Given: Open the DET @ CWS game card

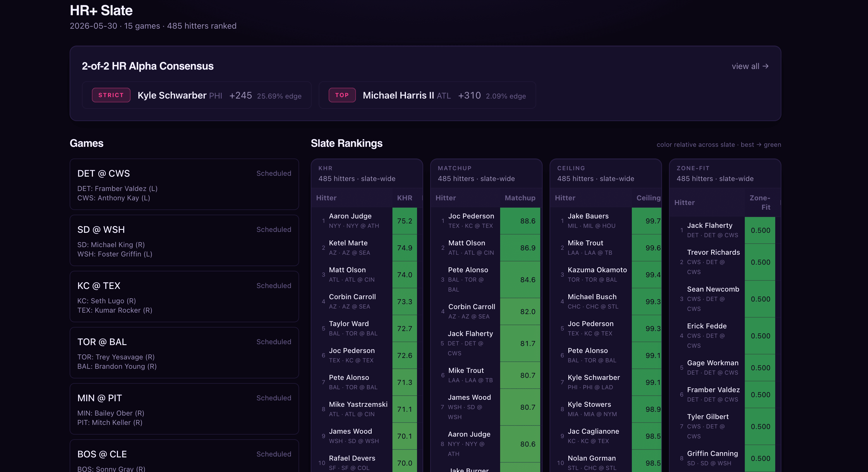Looking at the screenshot, I should (x=184, y=184).
